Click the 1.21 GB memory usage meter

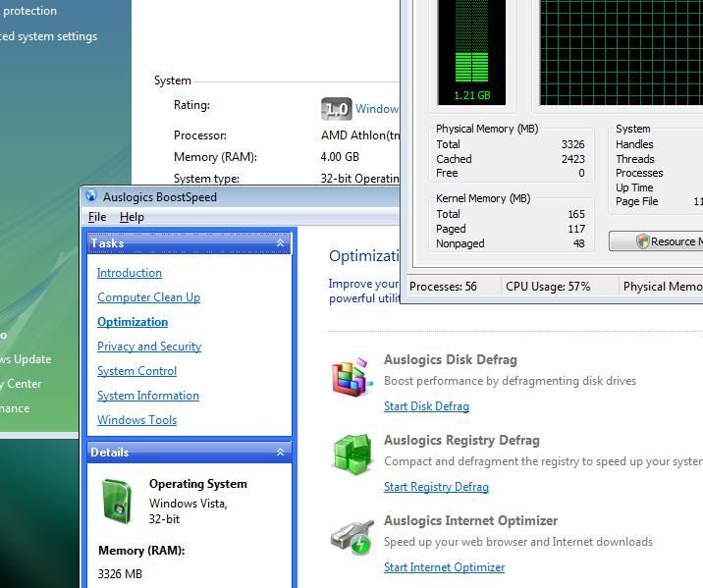(x=471, y=52)
